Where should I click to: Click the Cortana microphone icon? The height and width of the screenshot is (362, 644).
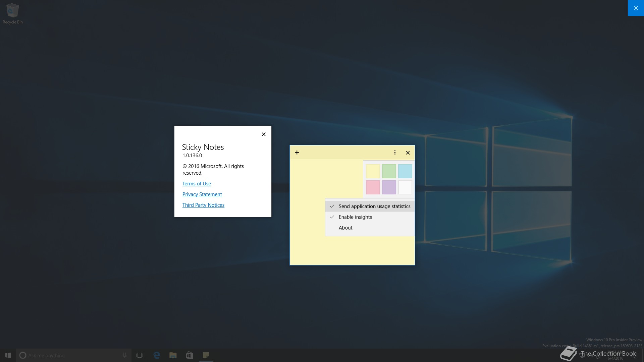click(x=124, y=355)
